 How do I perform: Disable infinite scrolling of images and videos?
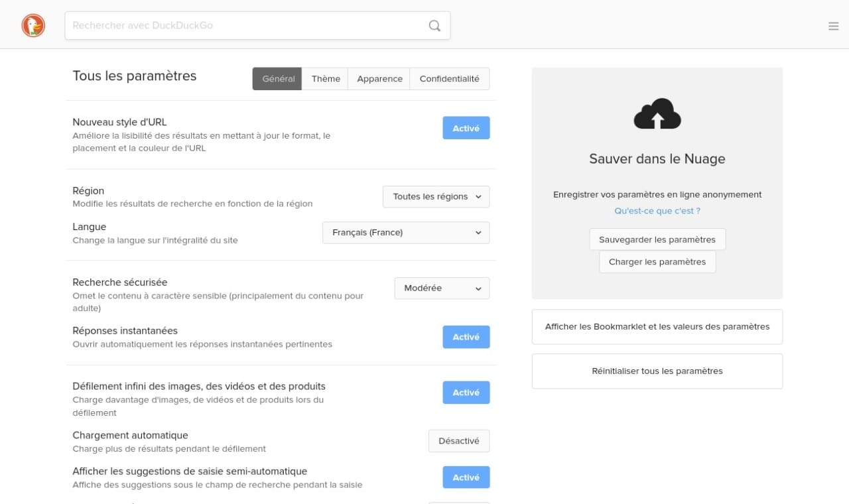coord(466,393)
